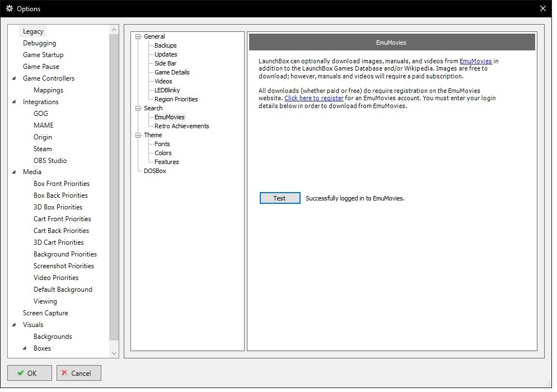Collapse the Theme tree node
Viewport: 557px width, 392px height.
click(138, 135)
